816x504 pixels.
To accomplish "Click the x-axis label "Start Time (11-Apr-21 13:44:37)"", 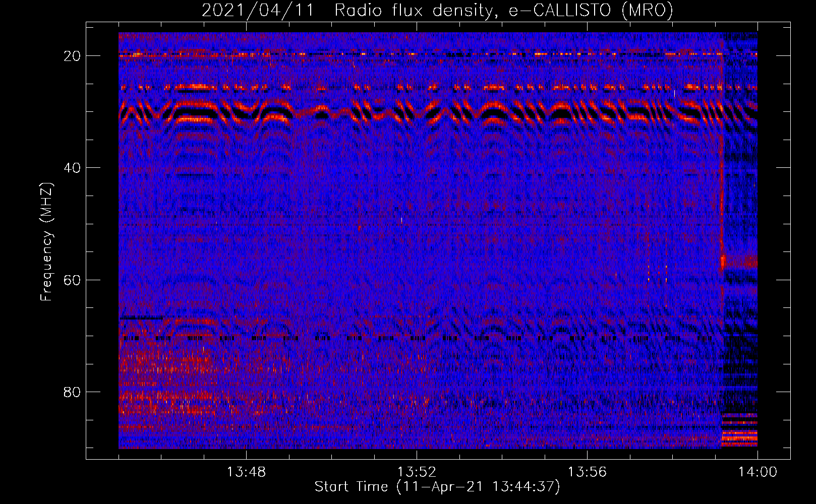I will (437, 487).
